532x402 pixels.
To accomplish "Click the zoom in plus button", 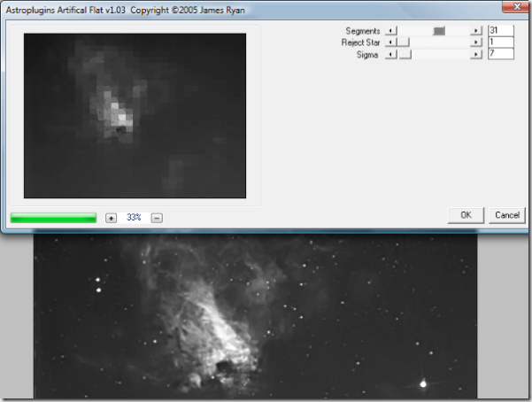I will click(111, 217).
